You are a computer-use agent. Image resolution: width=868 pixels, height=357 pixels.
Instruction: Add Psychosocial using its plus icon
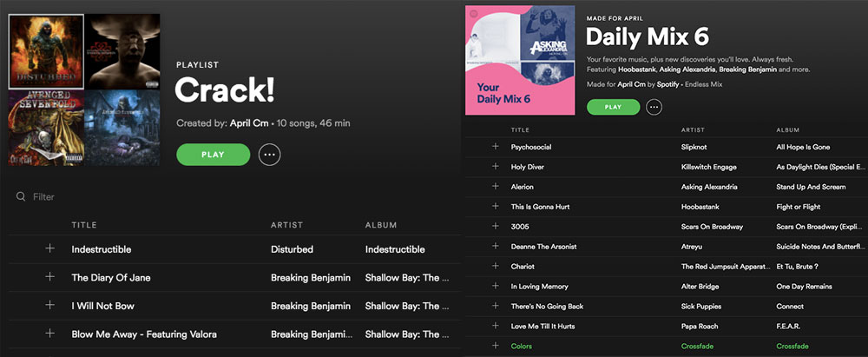click(x=496, y=146)
